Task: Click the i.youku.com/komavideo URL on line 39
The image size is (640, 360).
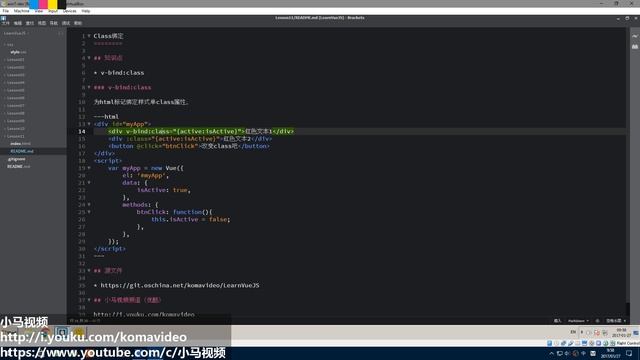Action: click(144, 314)
